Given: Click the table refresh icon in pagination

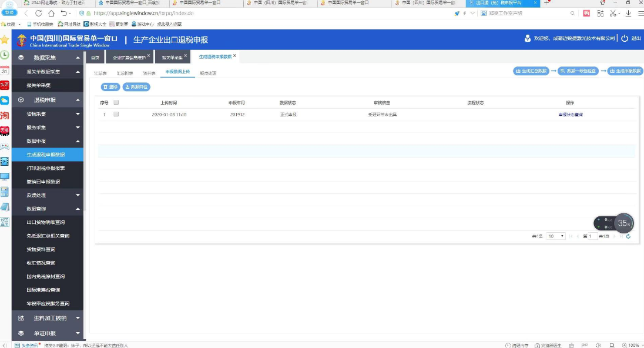Looking at the screenshot, I should [x=628, y=236].
